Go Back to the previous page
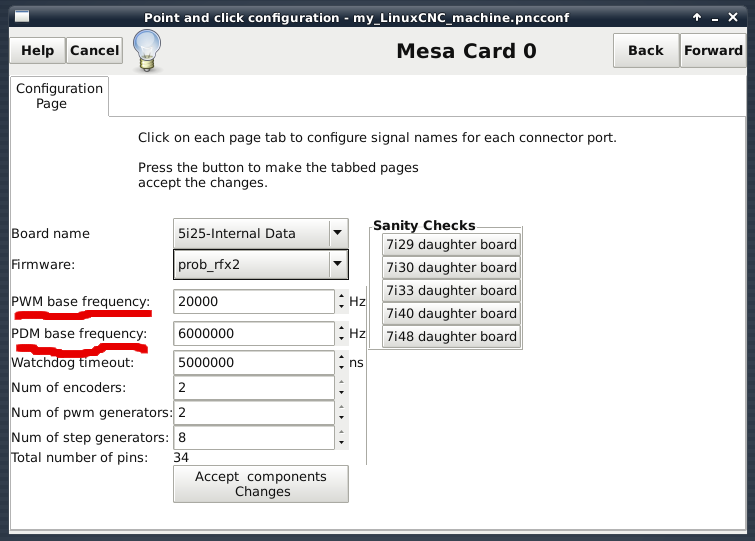 [645, 51]
